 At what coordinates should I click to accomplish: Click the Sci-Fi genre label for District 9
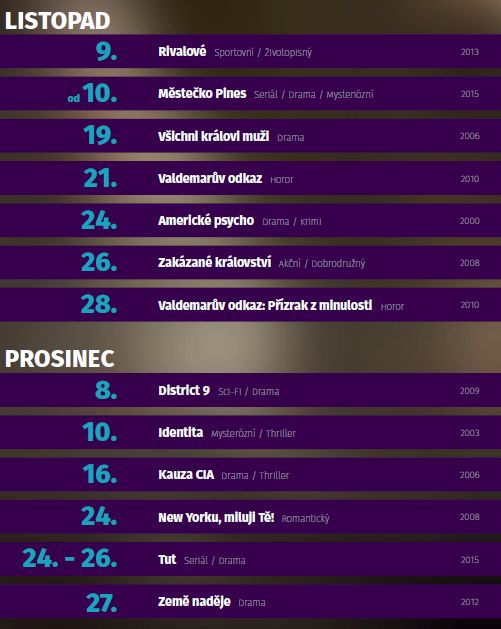pos(229,392)
